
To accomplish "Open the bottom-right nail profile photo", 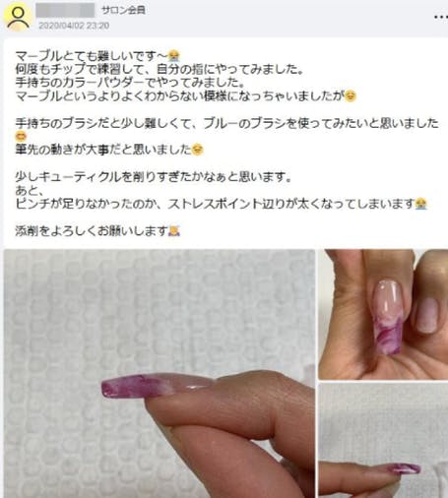I will point(383,441).
